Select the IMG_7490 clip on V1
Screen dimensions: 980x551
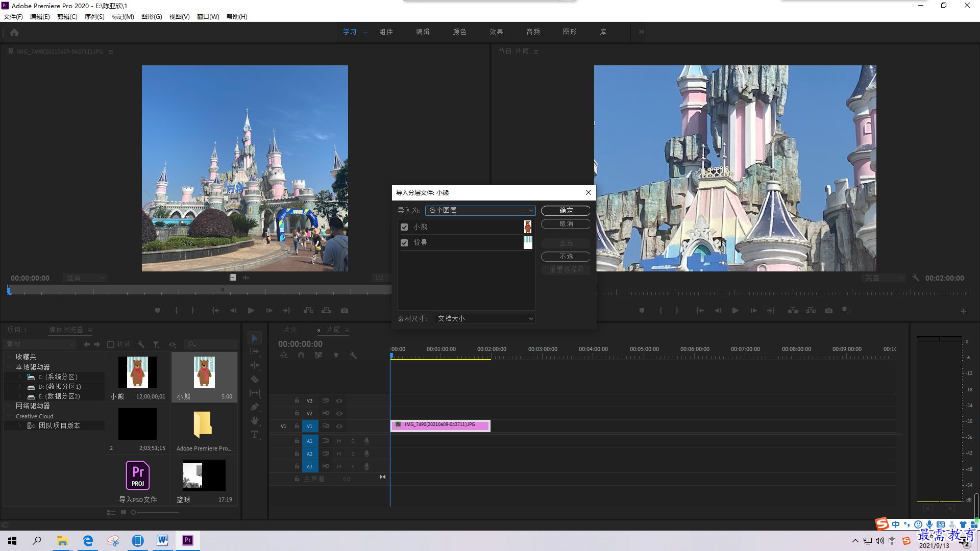click(x=440, y=425)
